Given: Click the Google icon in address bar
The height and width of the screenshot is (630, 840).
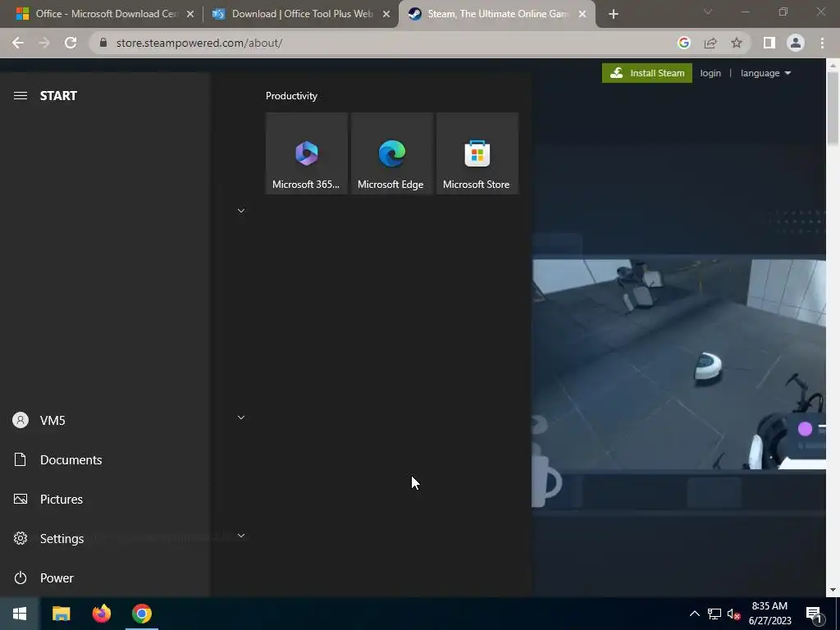Looking at the screenshot, I should [x=684, y=43].
